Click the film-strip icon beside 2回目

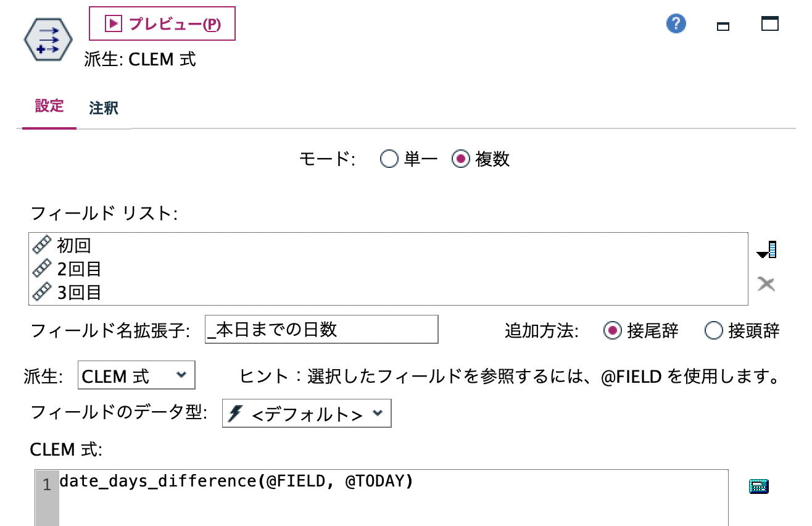tap(42, 269)
